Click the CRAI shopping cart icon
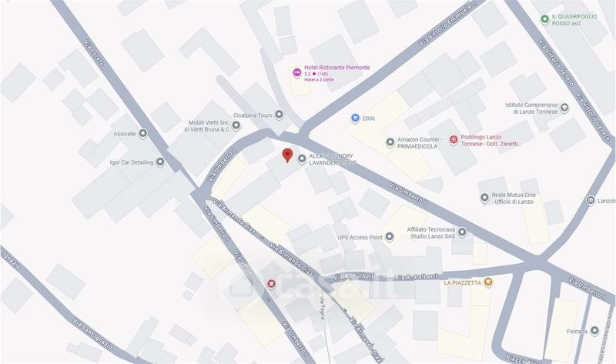Image resolution: width=616 pixels, height=364 pixels. coord(355,119)
